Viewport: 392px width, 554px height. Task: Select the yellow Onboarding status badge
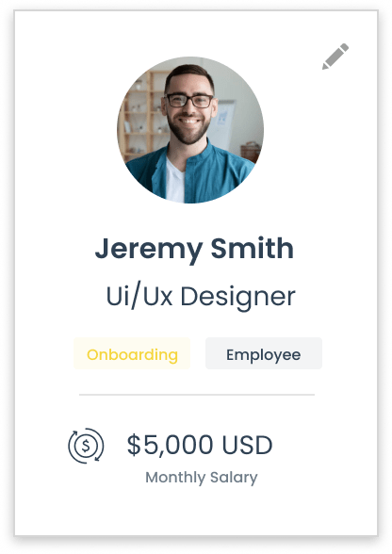pos(132,353)
